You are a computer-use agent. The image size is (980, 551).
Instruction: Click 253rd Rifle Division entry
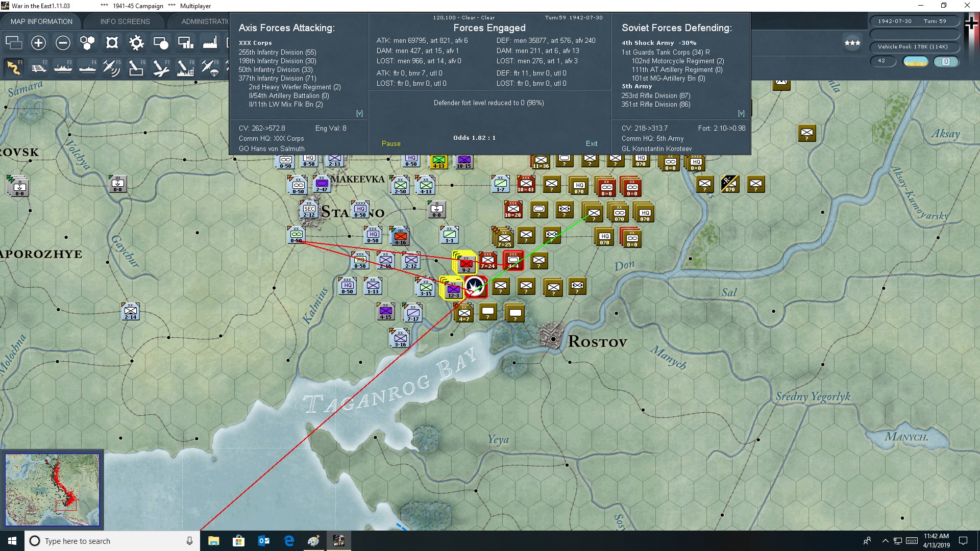pyautogui.click(x=655, y=96)
